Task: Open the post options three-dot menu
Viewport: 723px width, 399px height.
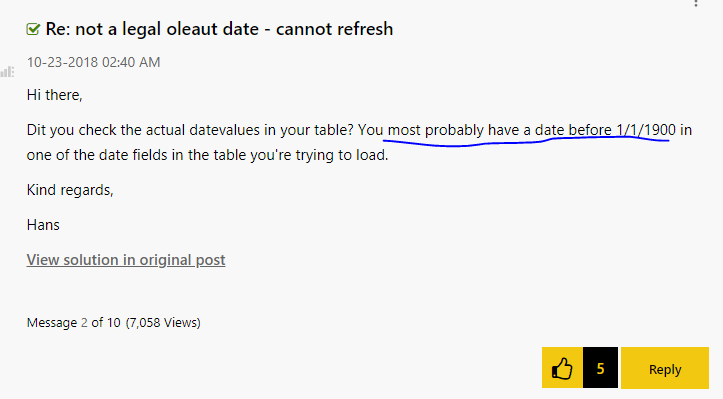Action: point(696,3)
